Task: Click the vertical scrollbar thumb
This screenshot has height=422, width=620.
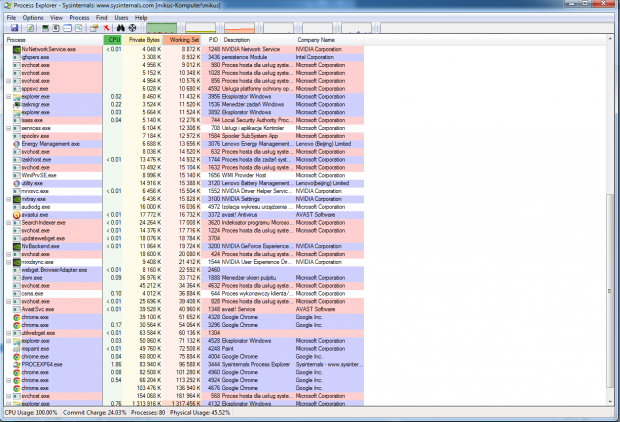Action: 610,291
